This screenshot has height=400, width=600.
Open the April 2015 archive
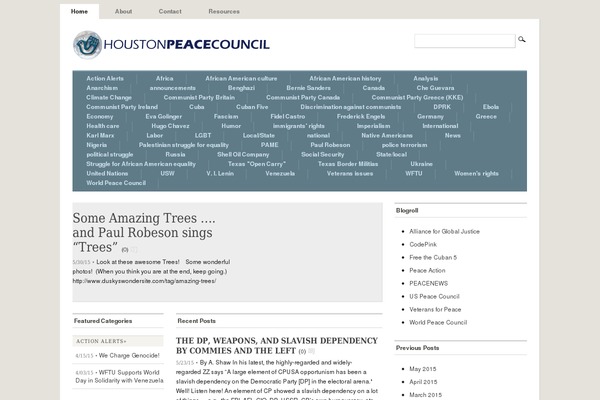coord(423,382)
